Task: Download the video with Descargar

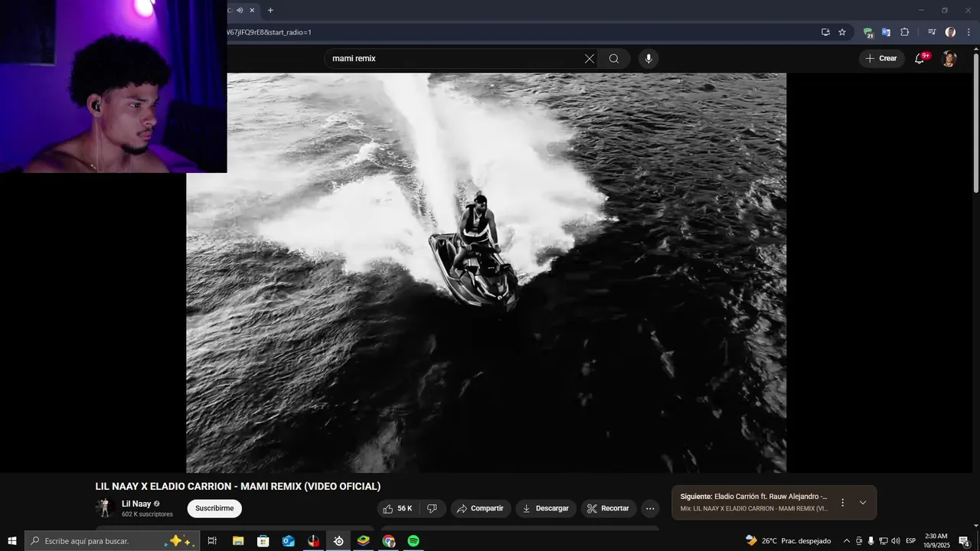Action: [546, 508]
